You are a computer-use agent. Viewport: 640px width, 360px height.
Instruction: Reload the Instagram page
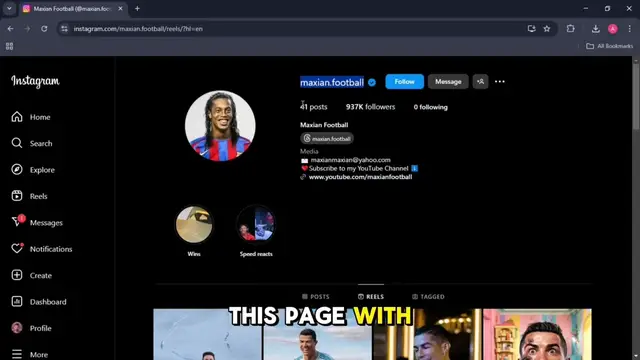pos(44,29)
